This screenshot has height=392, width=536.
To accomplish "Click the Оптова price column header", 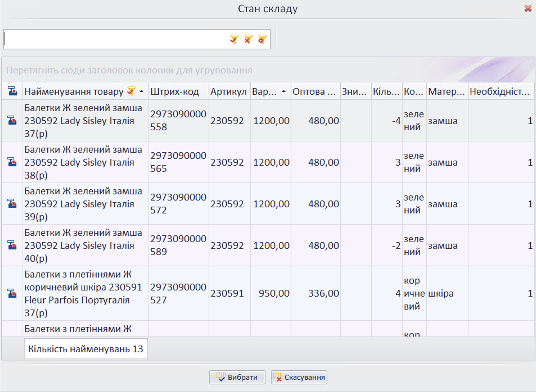I will coord(314,92).
